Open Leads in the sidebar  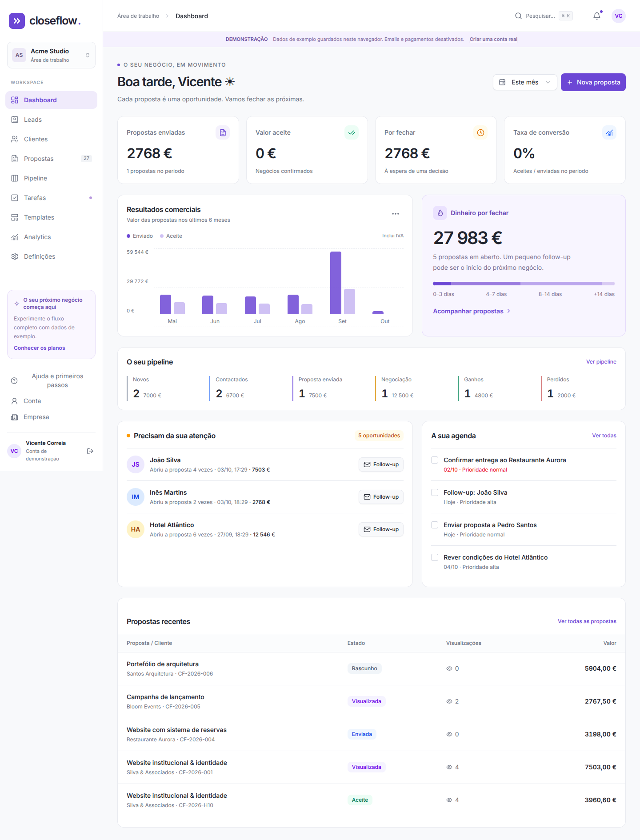[51, 120]
